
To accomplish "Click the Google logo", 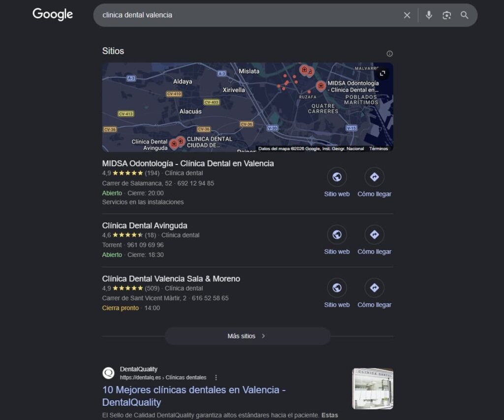I will (x=53, y=14).
